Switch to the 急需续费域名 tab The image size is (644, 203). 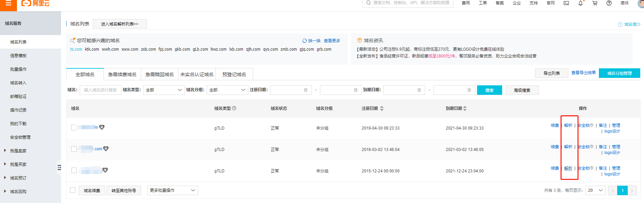122,74
